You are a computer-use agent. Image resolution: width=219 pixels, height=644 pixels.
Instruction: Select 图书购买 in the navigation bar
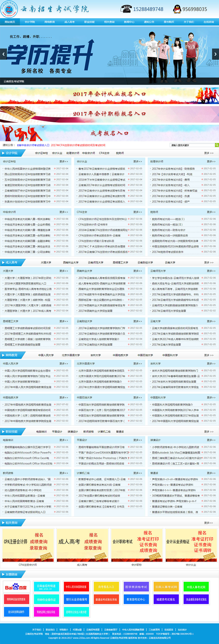[169, 22]
